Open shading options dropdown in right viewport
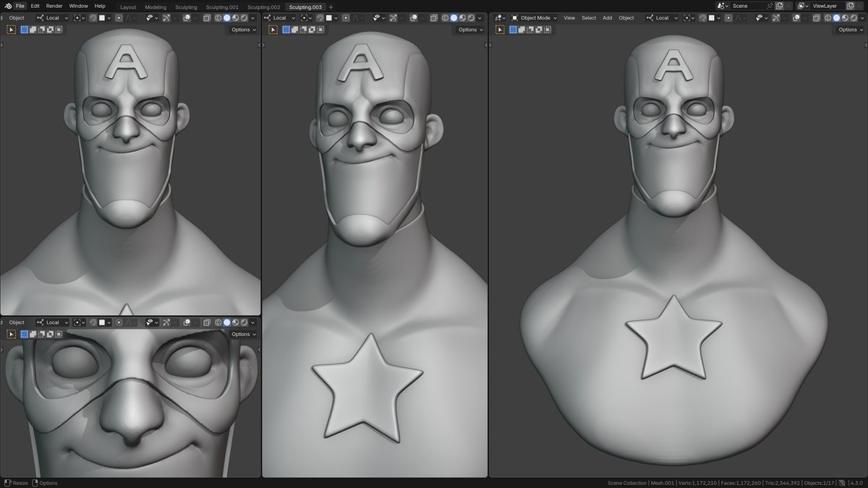Image resolution: width=868 pixels, height=488 pixels. [x=861, y=18]
